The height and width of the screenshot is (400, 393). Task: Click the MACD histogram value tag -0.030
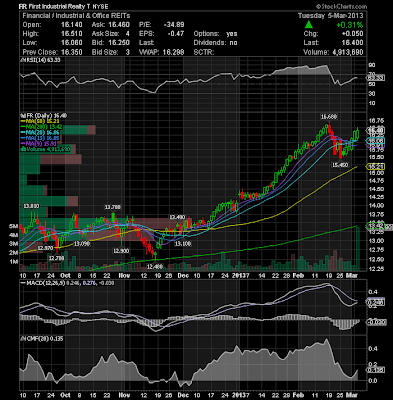[376, 322]
